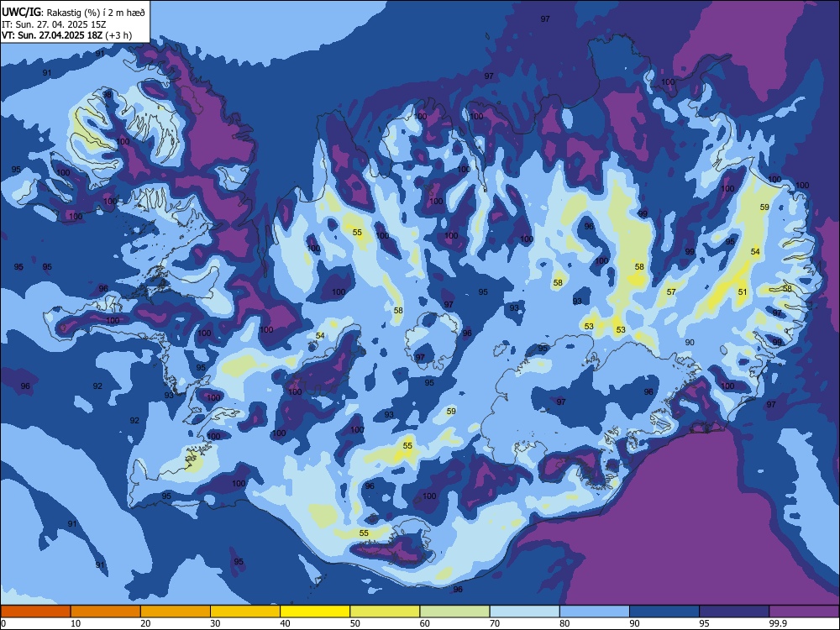Select the legend tick label 20
The height and width of the screenshot is (630, 840).
pyautogui.click(x=145, y=623)
